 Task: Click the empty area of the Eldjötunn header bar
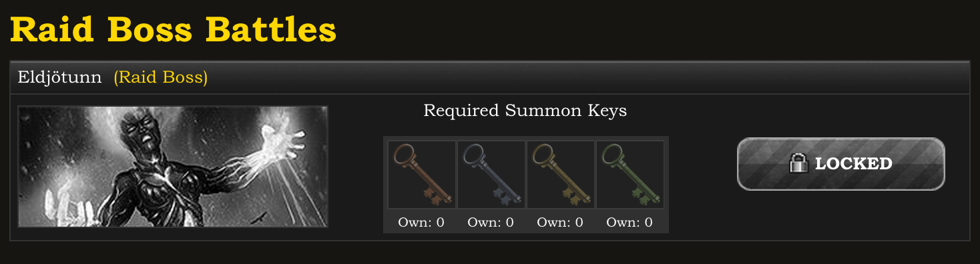pyautogui.click(x=587, y=78)
